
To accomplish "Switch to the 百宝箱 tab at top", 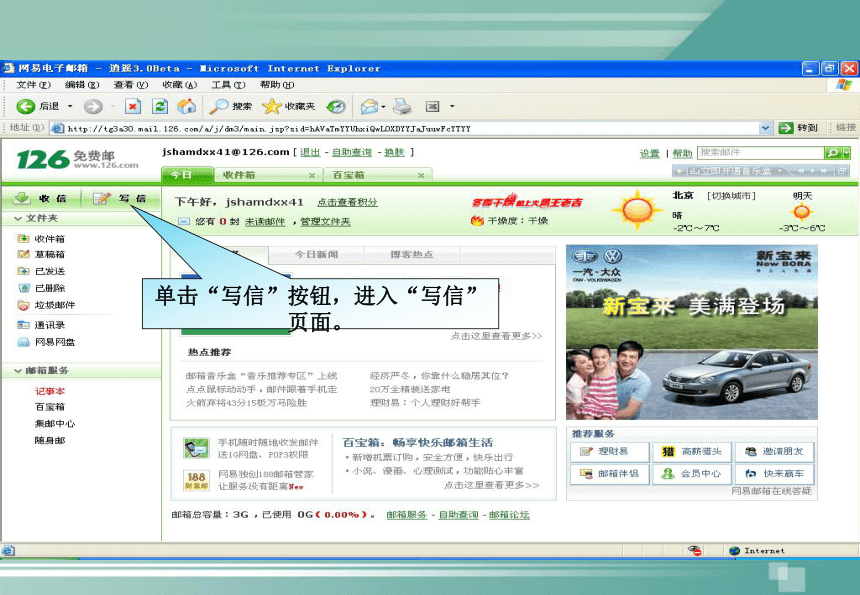I will pos(377,175).
